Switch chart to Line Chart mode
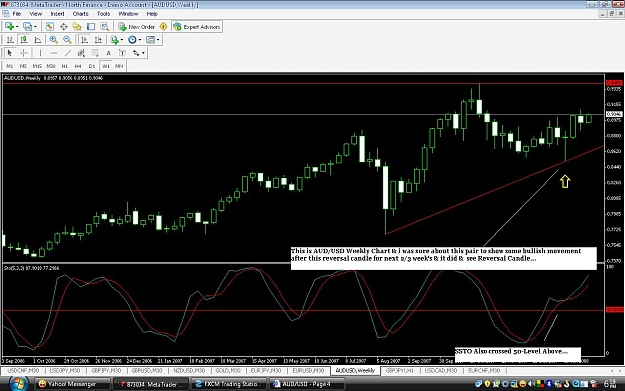Image resolution: width=625 pixels, height=391 pixels. coord(37,39)
